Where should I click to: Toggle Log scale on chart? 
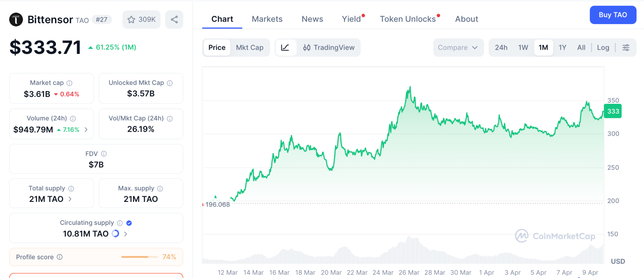click(x=603, y=47)
